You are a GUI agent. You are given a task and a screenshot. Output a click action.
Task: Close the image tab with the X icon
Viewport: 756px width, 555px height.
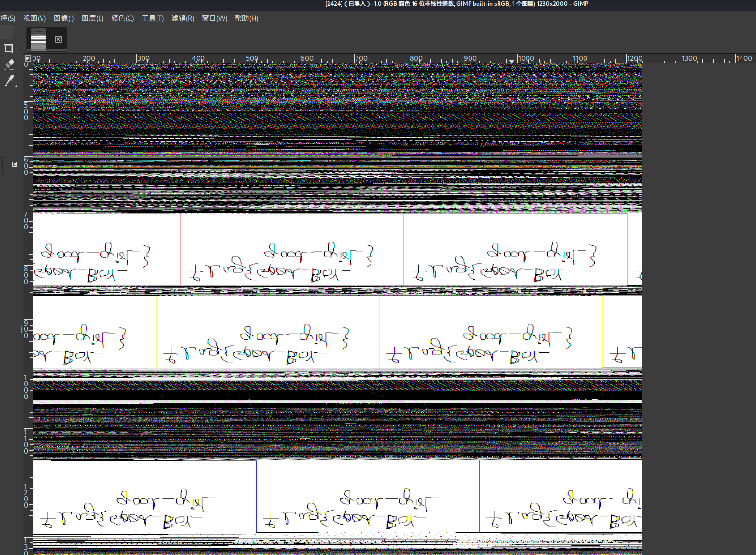coord(58,39)
